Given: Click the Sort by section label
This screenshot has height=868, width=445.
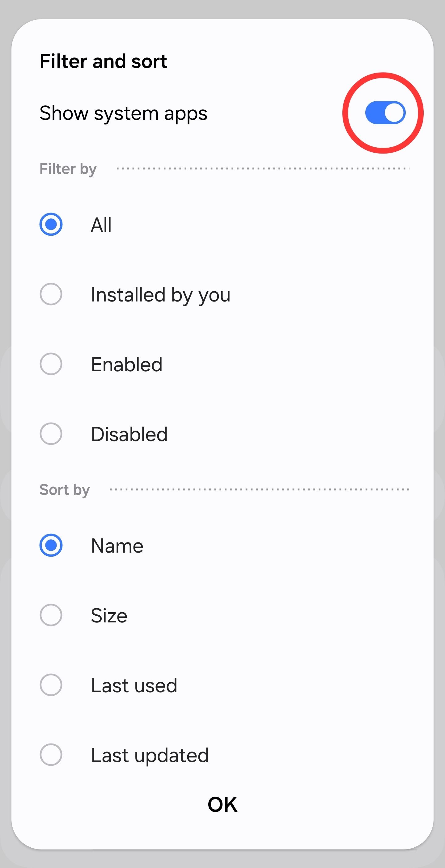Looking at the screenshot, I should pos(64,490).
